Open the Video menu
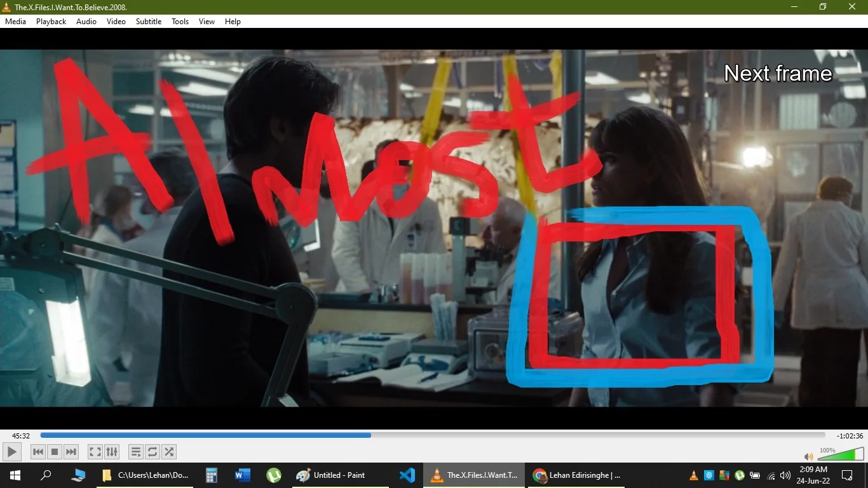The width and height of the screenshot is (868, 488). [x=116, y=21]
